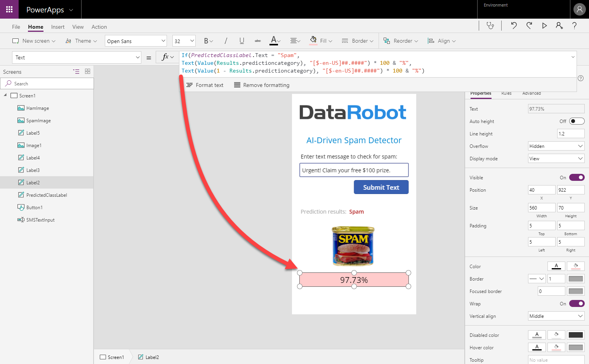Open the Overflow dropdown
The width and height of the screenshot is (589, 364).
(556, 146)
